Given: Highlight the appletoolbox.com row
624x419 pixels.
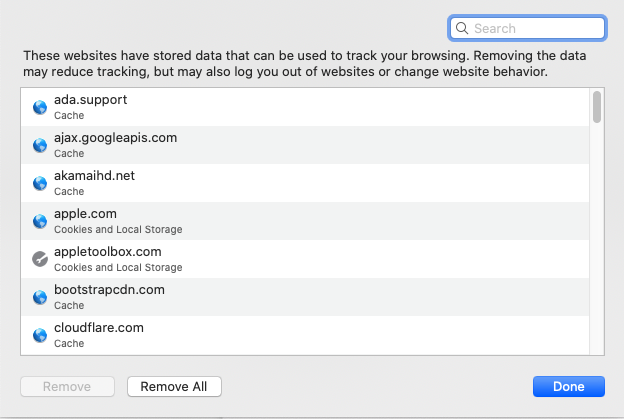Looking at the screenshot, I should pos(300,259).
